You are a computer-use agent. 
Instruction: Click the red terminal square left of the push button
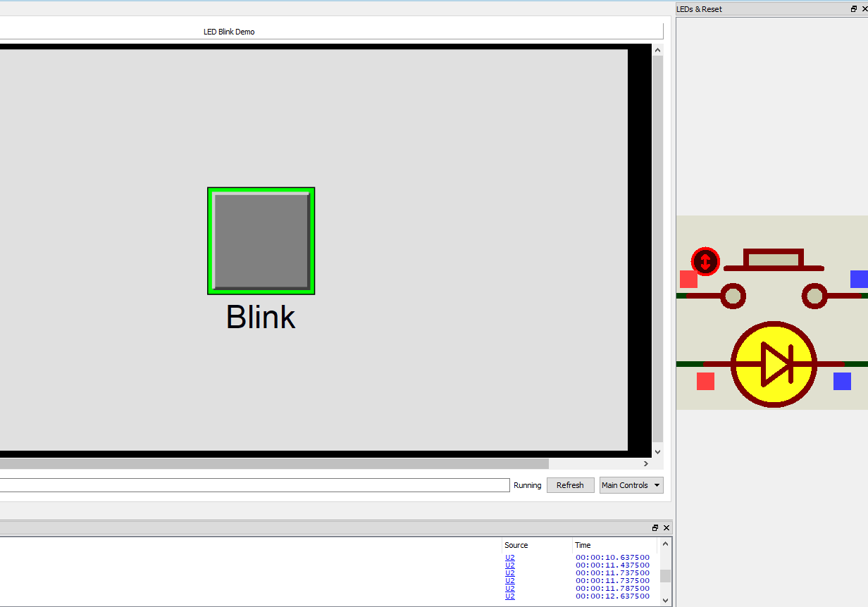click(x=688, y=279)
